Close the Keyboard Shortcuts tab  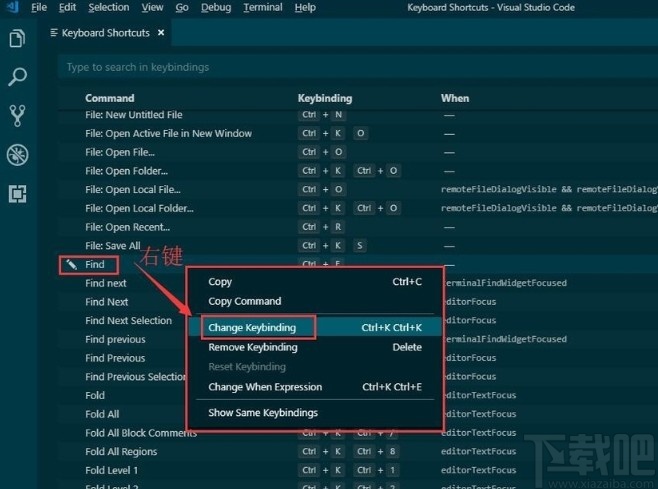(161, 32)
